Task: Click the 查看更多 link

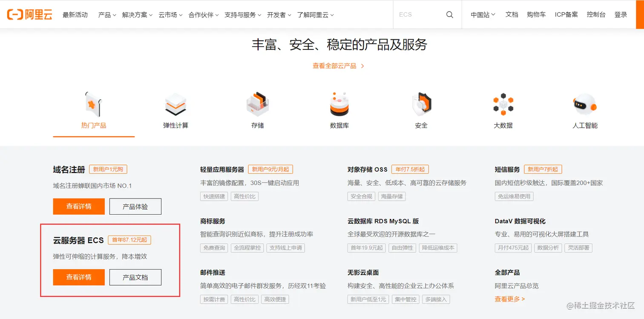Action: pyautogui.click(x=510, y=299)
